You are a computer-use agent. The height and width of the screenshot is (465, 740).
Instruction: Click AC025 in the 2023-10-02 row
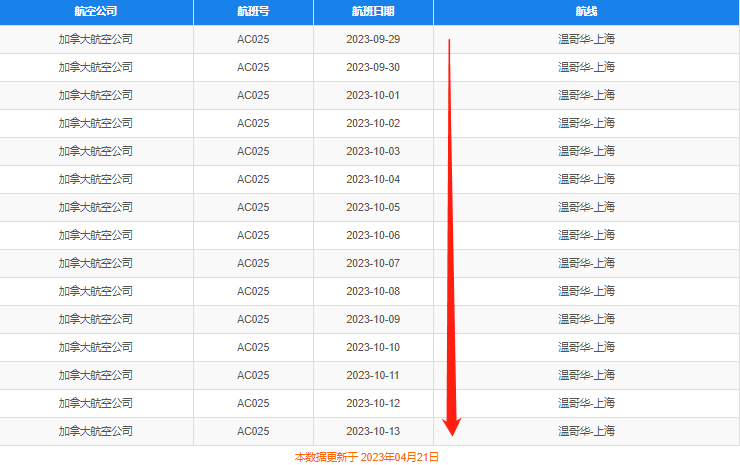click(253, 123)
